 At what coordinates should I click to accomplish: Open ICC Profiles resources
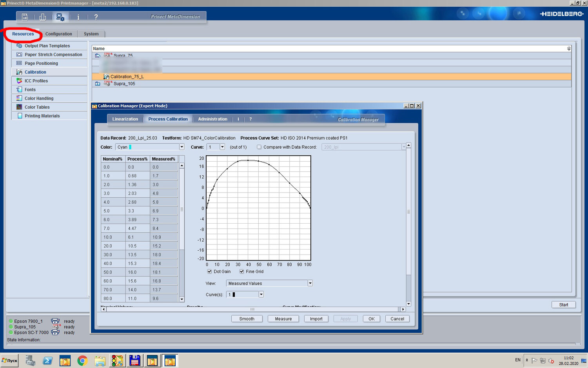coord(49,81)
